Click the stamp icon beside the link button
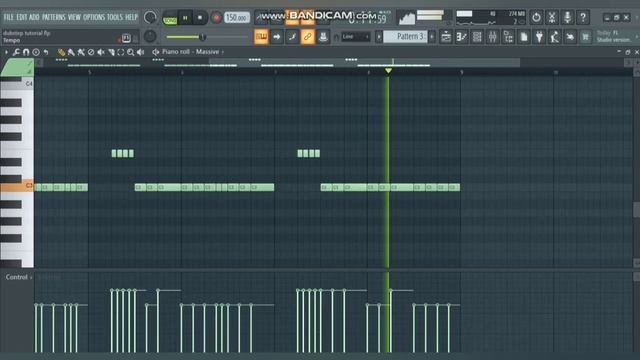Screen dimensions: 640x360 pyautogui.click(x=323, y=37)
